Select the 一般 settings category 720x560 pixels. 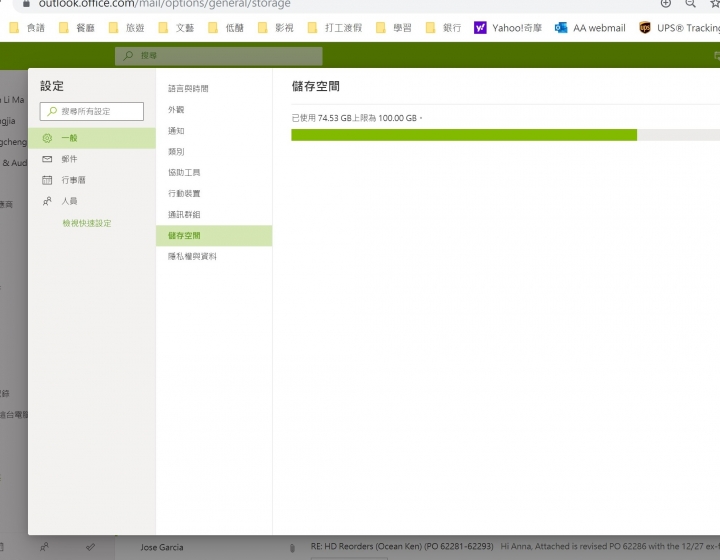[x=92, y=138]
